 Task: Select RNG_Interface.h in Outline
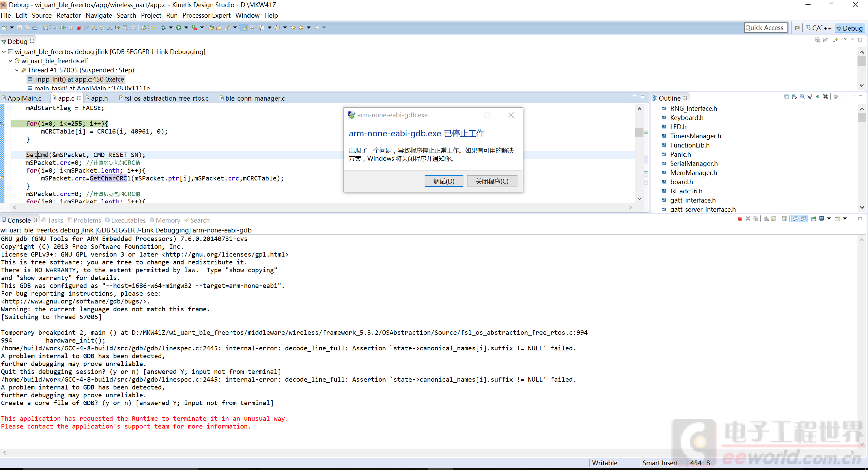[x=693, y=108]
